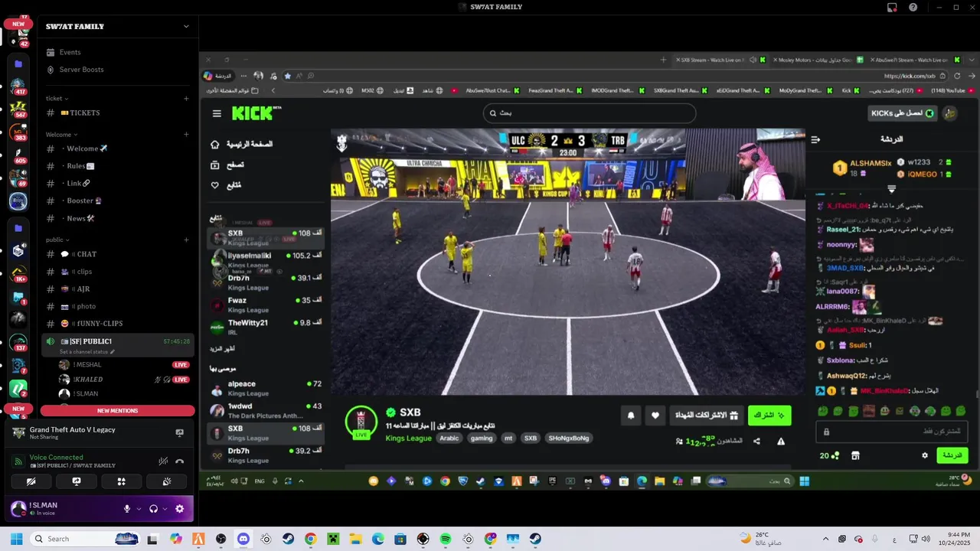Open headphone output options arrow
This screenshot has height=551, width=980.
pyautogui.click(x=165, y=509)
